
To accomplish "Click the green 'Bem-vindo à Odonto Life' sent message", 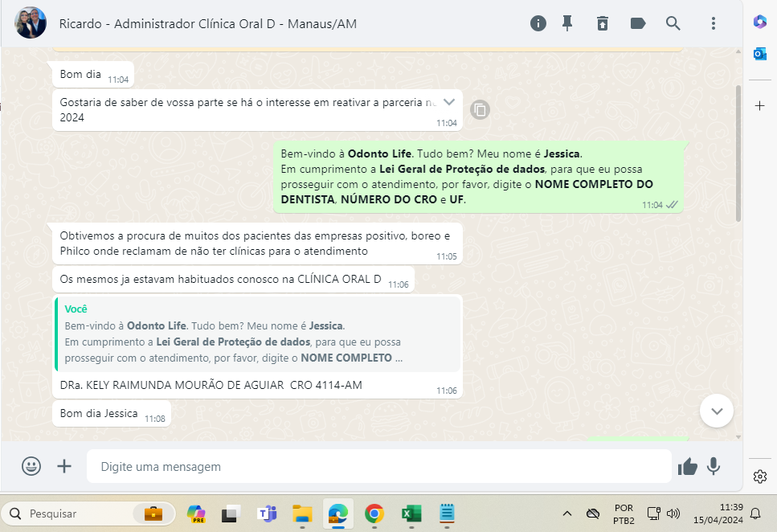I will coord(478,177).
